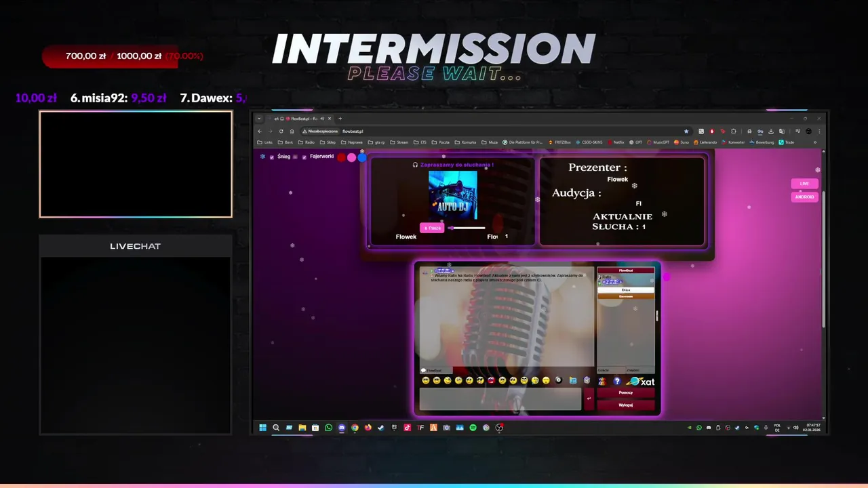The image size is (868, 488).
Task: Insert the 8-ball smiley in chat
Action: (x=559, y=380)
